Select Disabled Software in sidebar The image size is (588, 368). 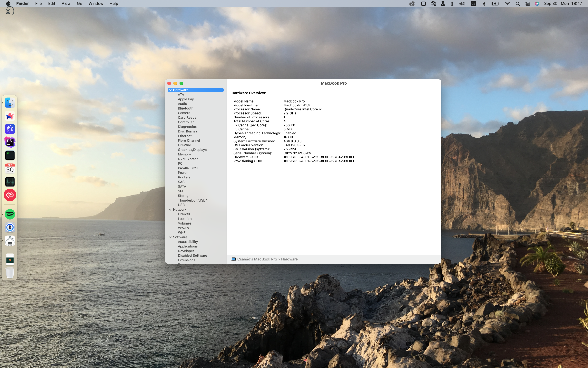[192, 256]
